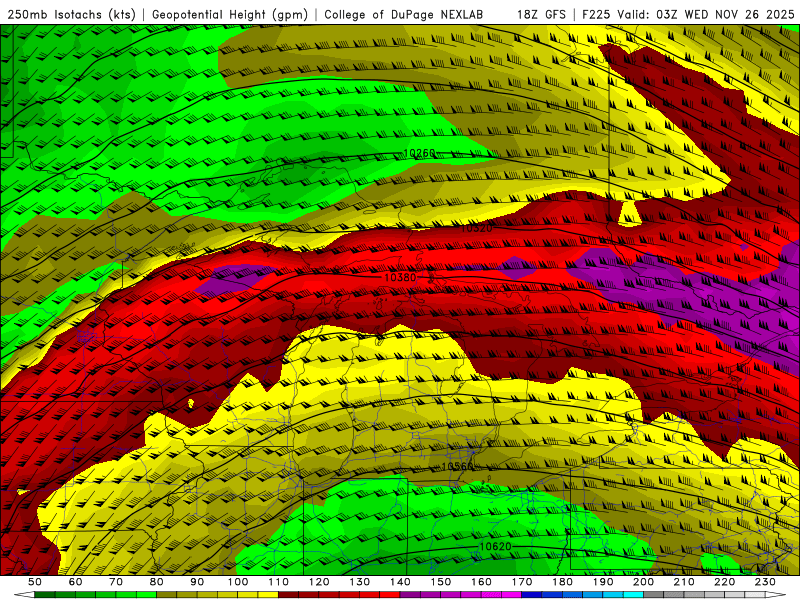Click the 180 value on the color scale
This screenshot has height=600, width=800.
562,582
